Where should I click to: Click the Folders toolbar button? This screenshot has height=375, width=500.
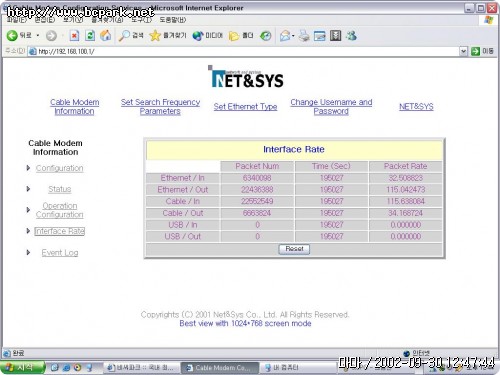(x=241, y=36)
